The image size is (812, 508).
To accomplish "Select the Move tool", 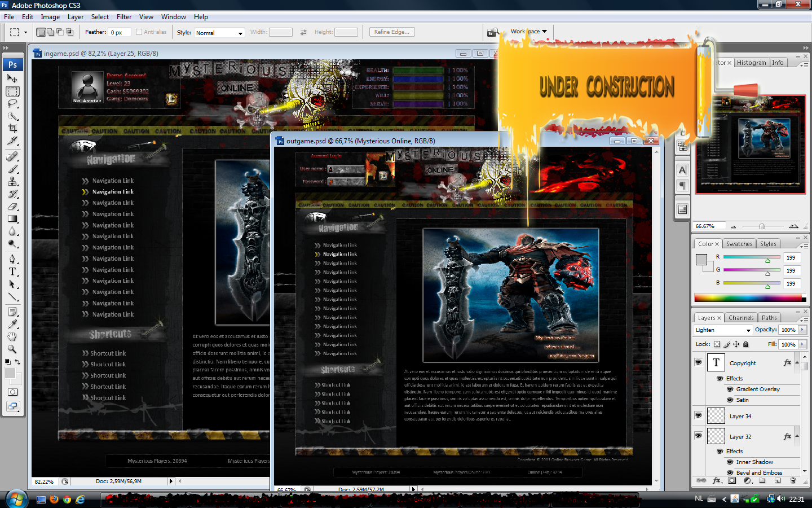I will point(12,78).
